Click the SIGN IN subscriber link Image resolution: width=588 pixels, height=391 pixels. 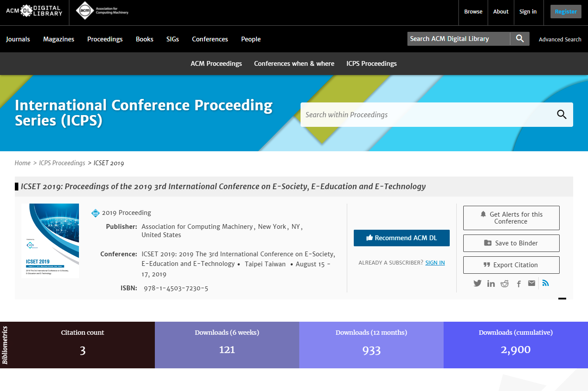coord(435,263)
